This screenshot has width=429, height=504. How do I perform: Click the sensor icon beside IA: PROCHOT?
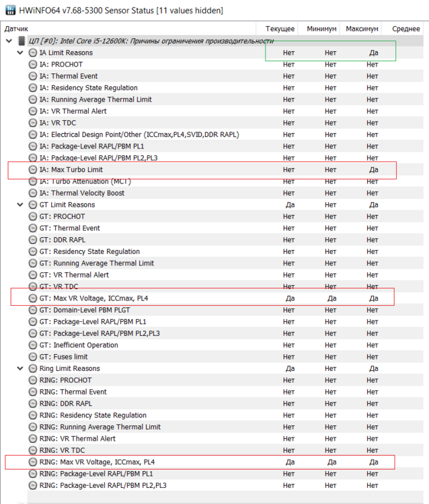click(x=33, y=65)
